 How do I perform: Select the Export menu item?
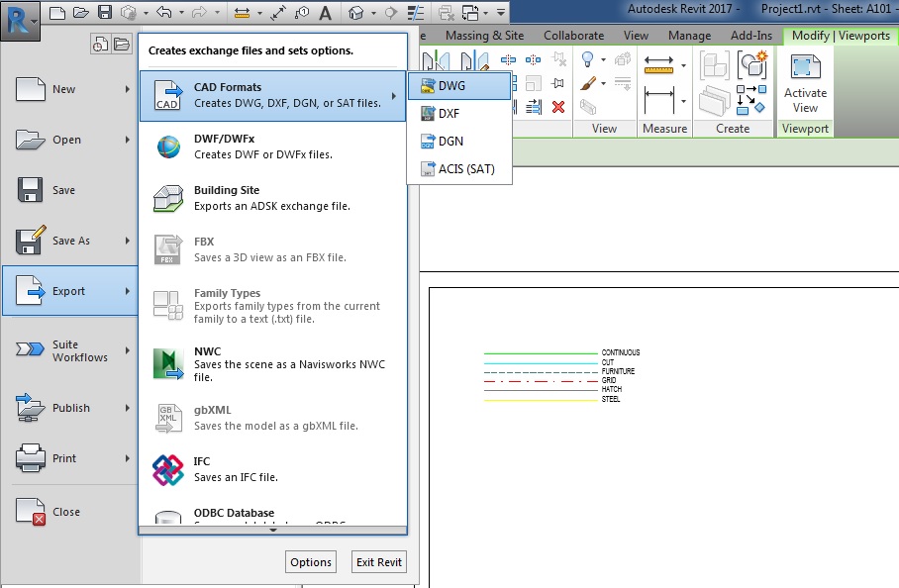click(70, 291)
